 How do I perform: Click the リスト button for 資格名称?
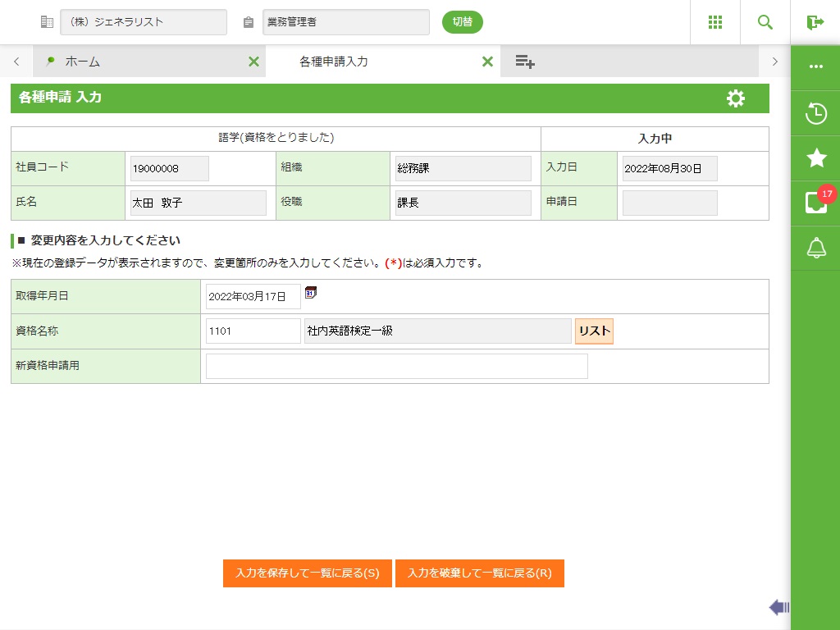594,331
